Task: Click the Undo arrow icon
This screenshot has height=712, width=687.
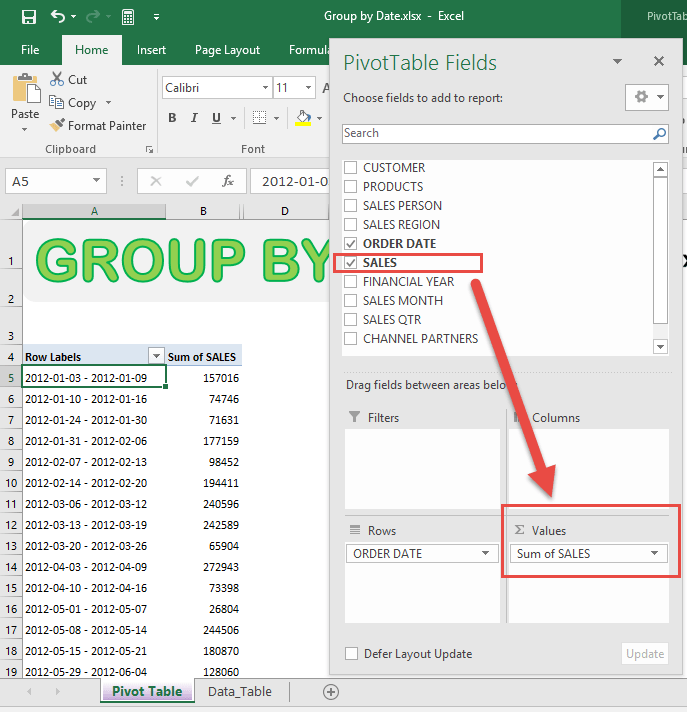Action: [58, 17]
